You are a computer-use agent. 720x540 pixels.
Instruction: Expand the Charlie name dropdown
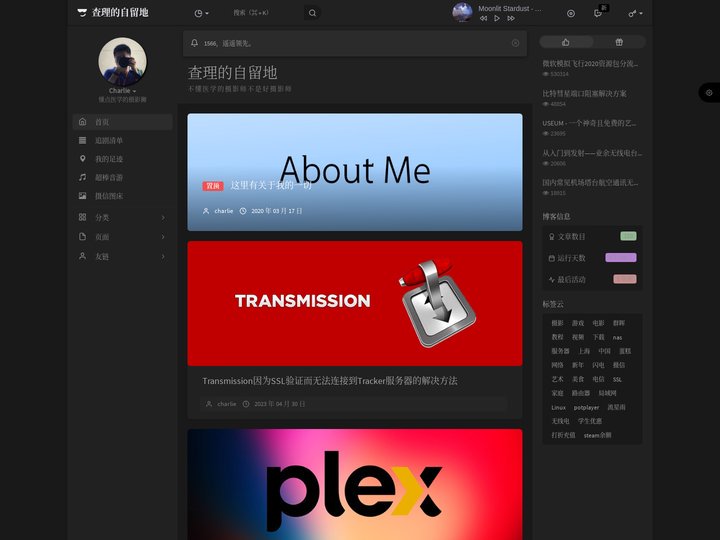click(122, 90)
